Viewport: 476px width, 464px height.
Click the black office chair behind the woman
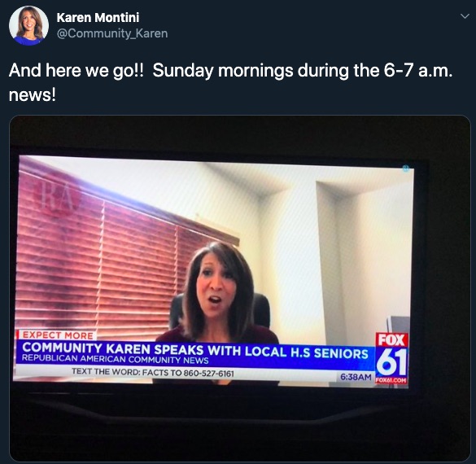(x=261, y=309)
